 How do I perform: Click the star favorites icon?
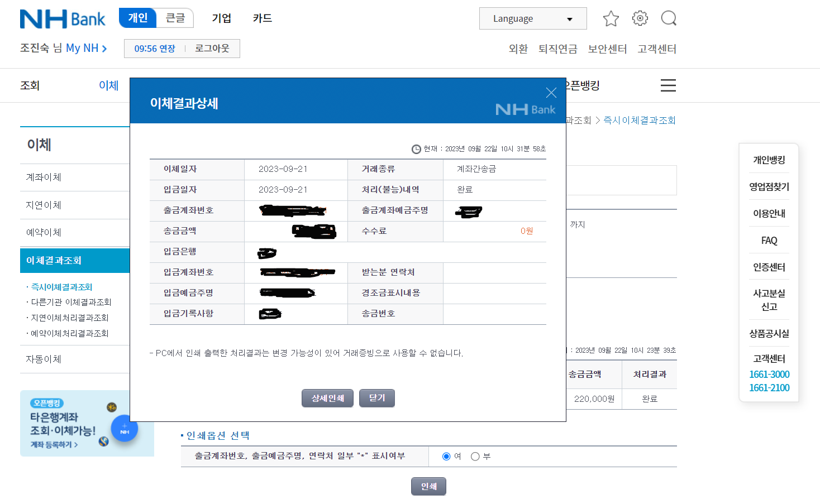611,18
